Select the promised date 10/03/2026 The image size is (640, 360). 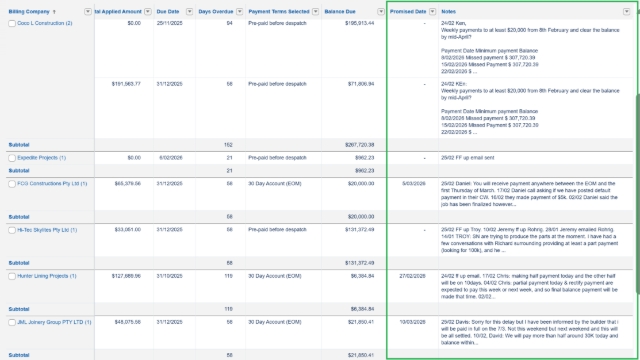click(x=412, y=322)
